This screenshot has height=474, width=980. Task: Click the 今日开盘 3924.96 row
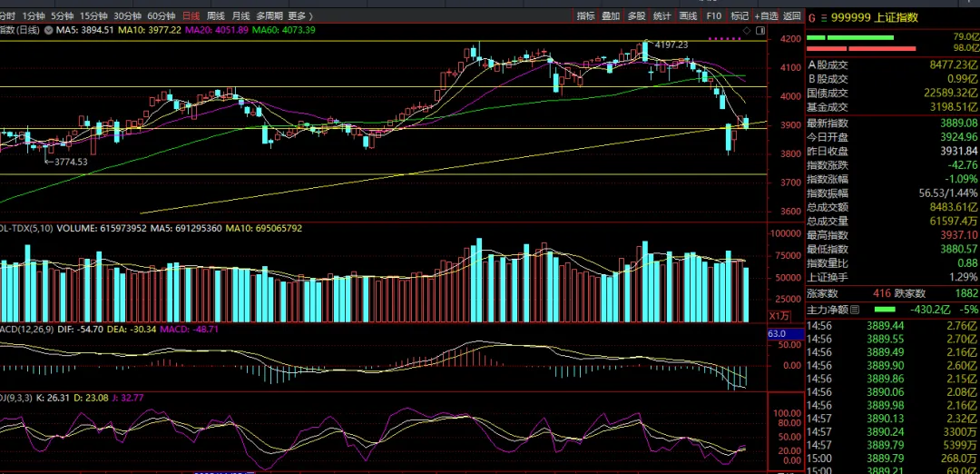click(x=893, y=137)
